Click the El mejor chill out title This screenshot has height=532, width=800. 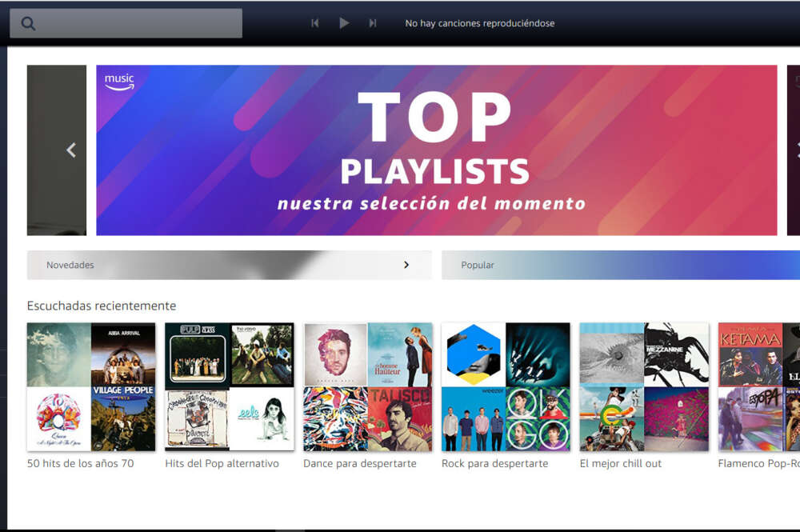click(621, 463)
